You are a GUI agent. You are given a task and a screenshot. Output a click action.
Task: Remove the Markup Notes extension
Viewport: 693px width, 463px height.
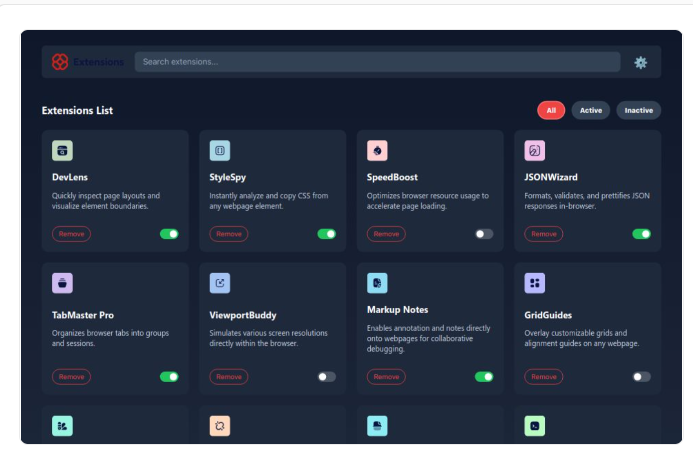pos(386,376)
